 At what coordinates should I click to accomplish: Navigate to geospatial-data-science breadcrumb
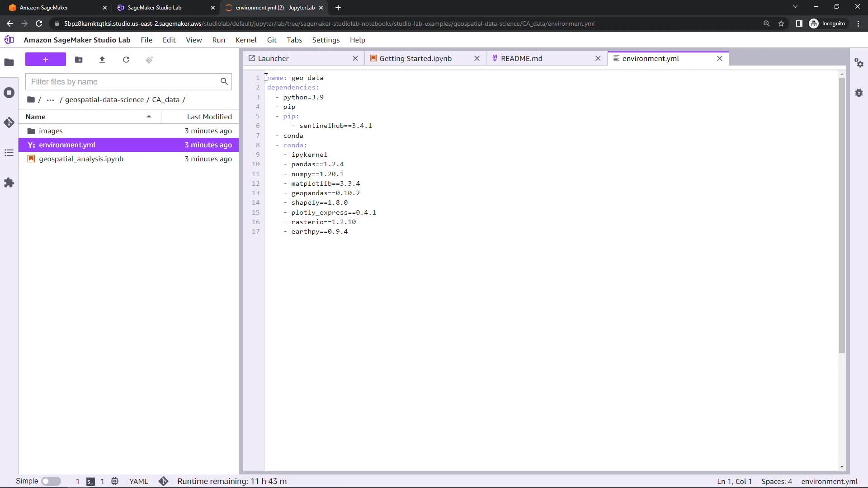[104, 100]
